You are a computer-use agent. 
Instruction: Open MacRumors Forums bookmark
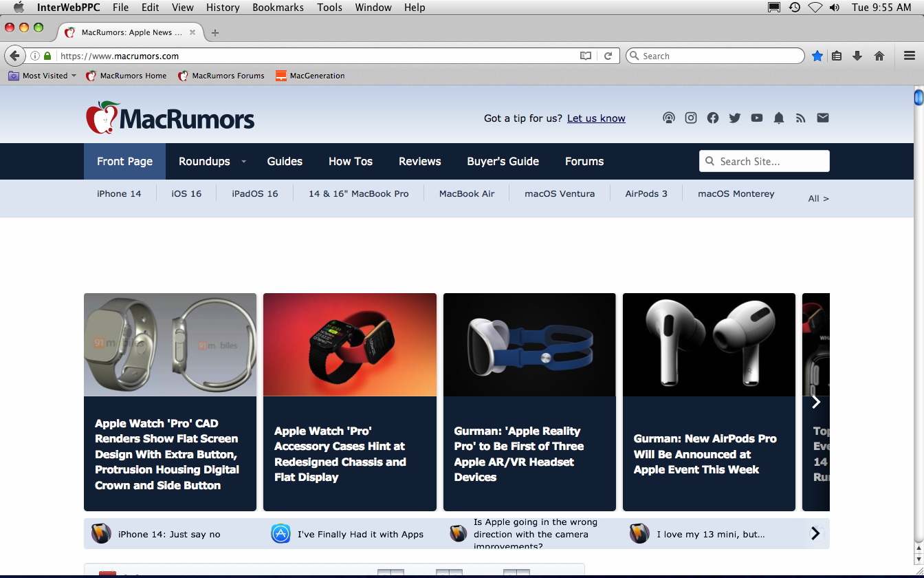(221, 76)
